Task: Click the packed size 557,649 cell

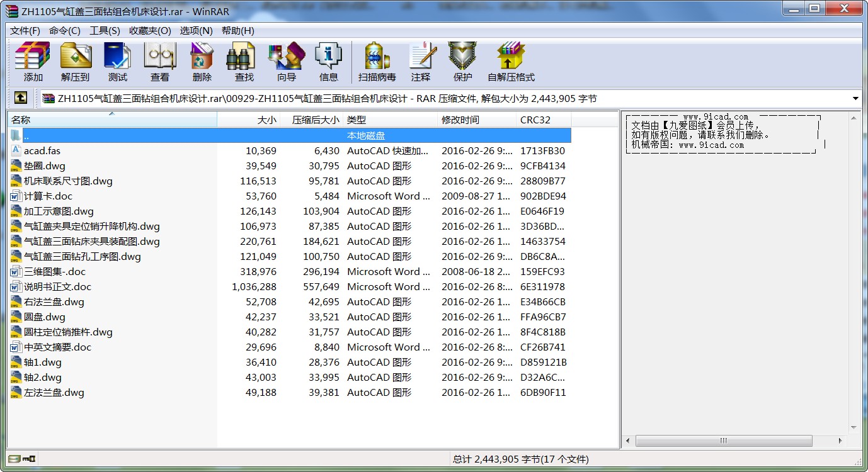Action: [x=321, y=286]
